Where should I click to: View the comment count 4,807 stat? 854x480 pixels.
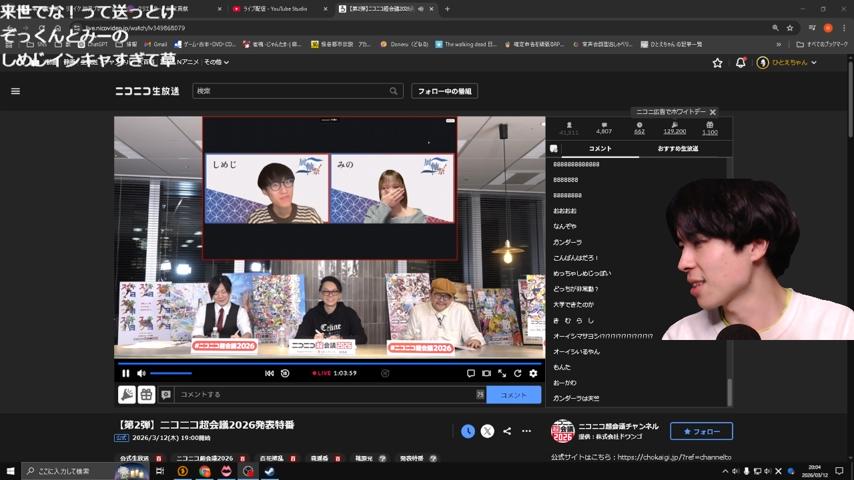603,128
